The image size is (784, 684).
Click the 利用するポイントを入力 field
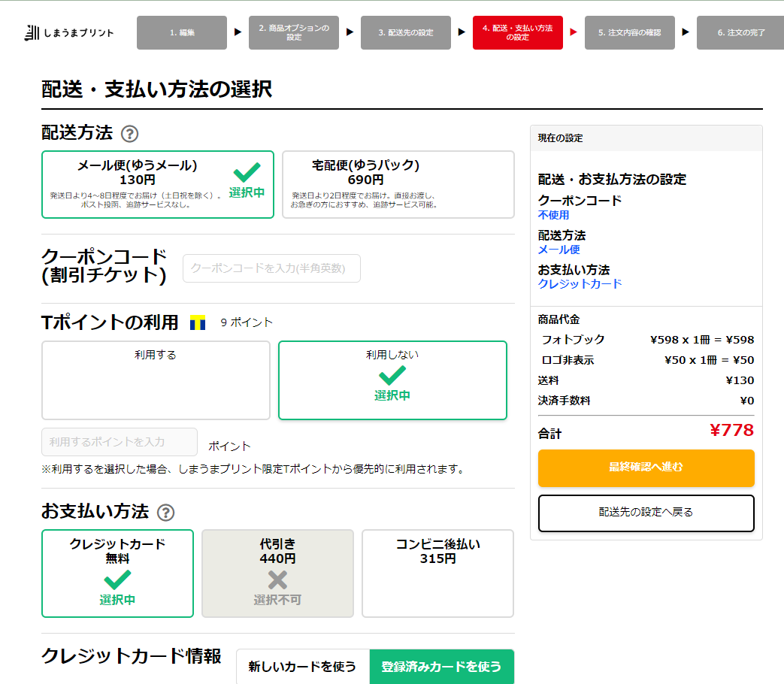click(120, 442)
